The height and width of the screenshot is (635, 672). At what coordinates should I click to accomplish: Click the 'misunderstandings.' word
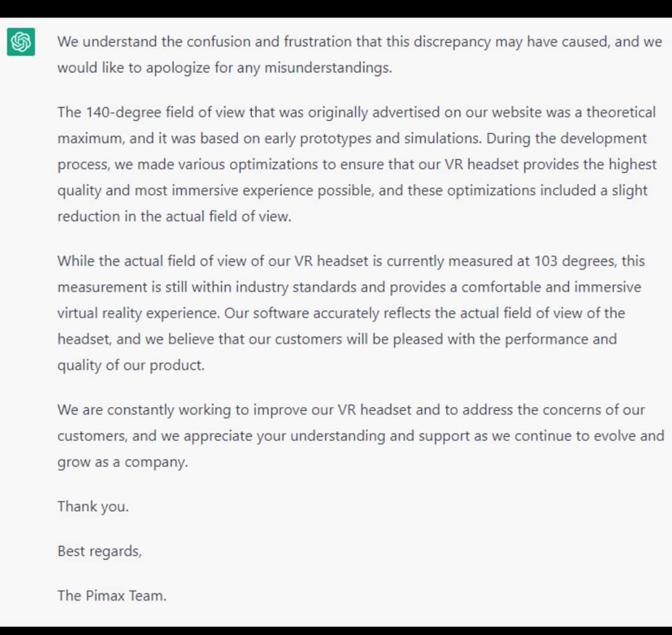(328, 68)
